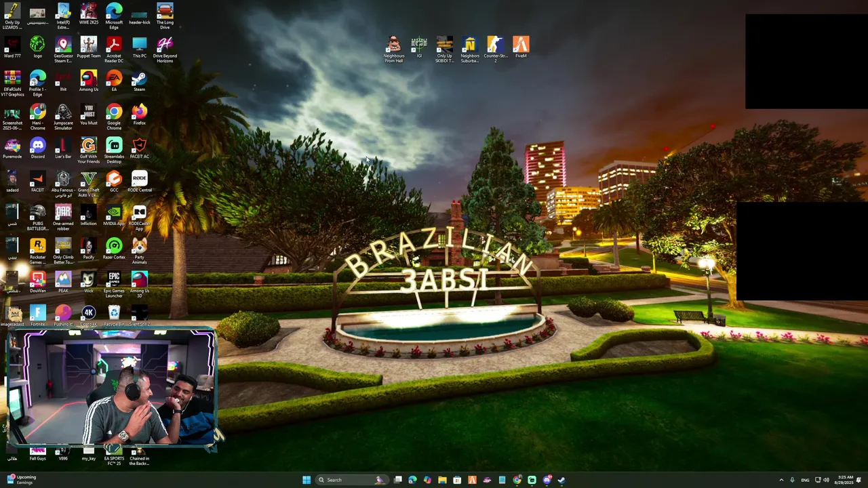
Task: Open RODE Central app icon
Action: (x=140, y=182)
